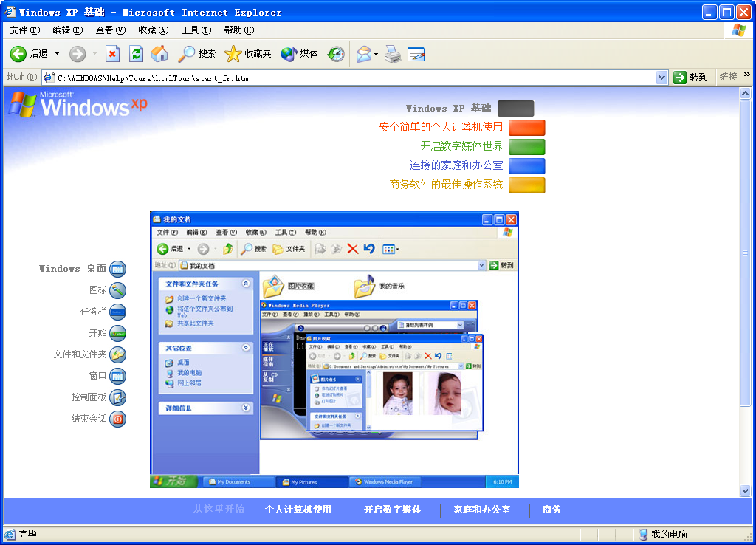This screenshot has height=545, width=756.
Task: Open 连接的家庭和办公室 link
Action: (456, 165)
